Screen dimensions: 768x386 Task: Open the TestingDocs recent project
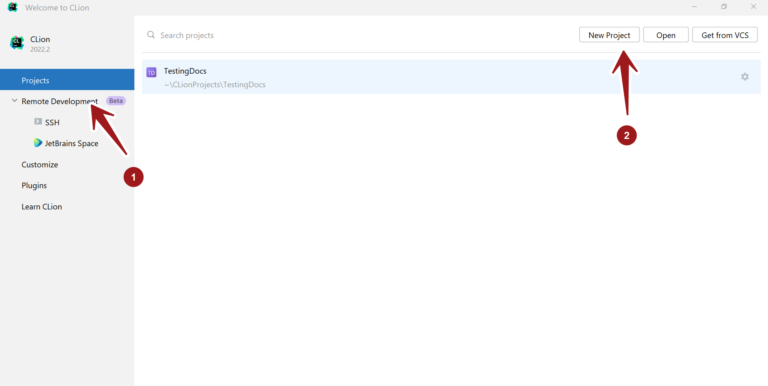click(x=451, y=77)
